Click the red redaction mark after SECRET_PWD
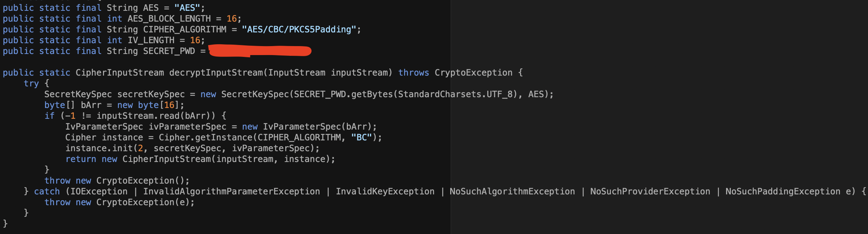The height and width of the screenshot is (234, 868). click(x=260, y=51)
